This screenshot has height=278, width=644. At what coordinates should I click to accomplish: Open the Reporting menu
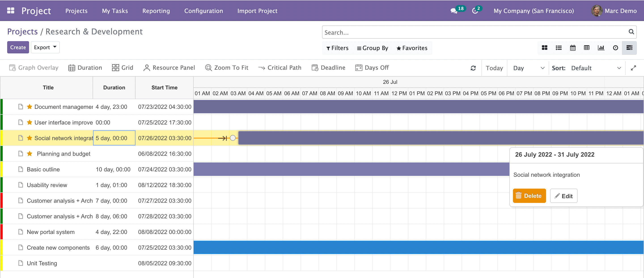point(156,11)
